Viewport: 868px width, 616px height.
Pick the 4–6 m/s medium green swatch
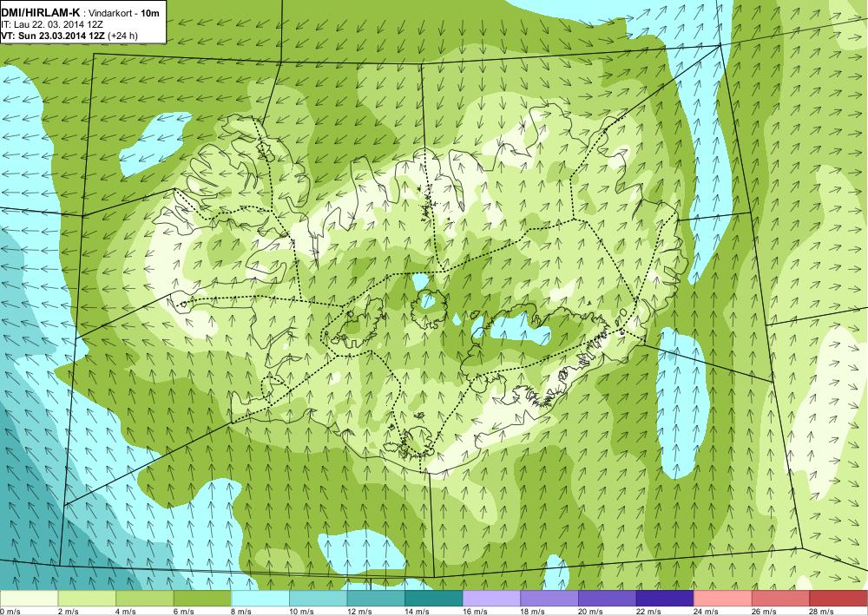tap(144, 599)
